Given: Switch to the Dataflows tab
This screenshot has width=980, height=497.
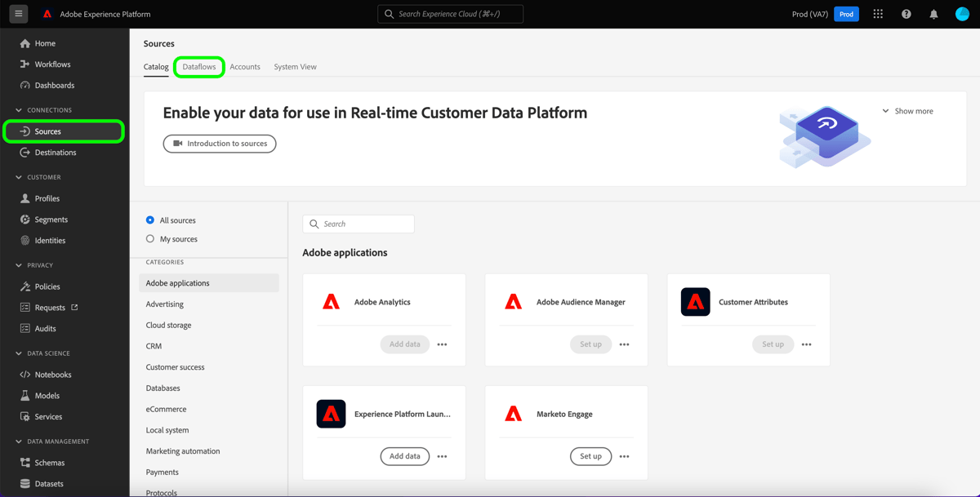Looking at the screenshot, I should click(198, 66).
